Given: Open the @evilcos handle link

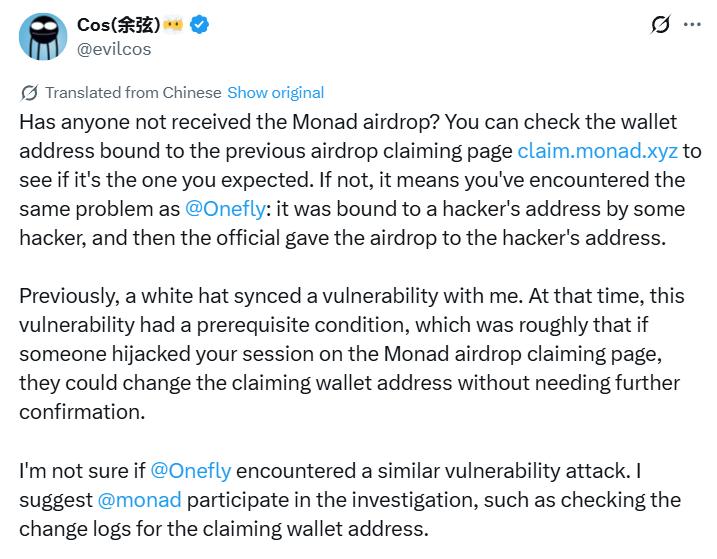Looking at the screenshot, I should point(115,48).
